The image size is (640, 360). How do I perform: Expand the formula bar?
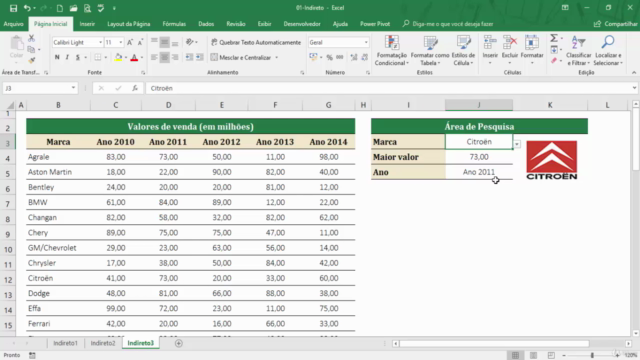coord(634,88)
